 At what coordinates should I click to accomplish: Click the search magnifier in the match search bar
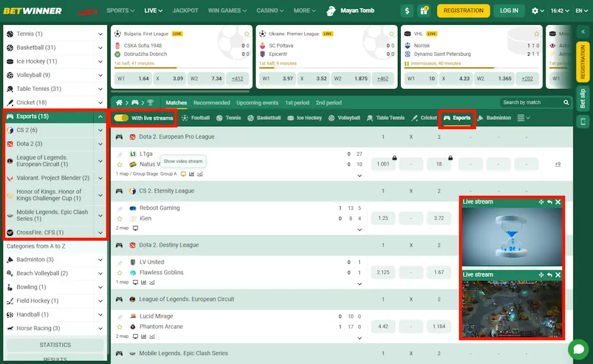point(568,102)
